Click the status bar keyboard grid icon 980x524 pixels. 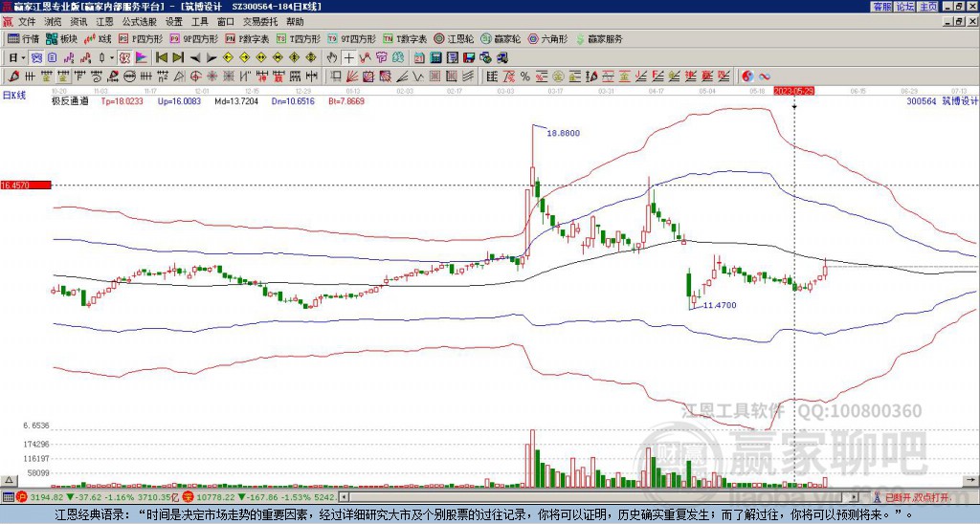click(8, 497)
